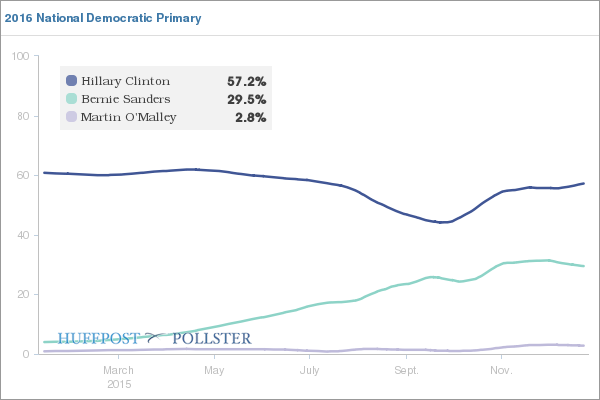Click the May x-axis label
Viewport: 600px width, 400px height.
[214, 370]
